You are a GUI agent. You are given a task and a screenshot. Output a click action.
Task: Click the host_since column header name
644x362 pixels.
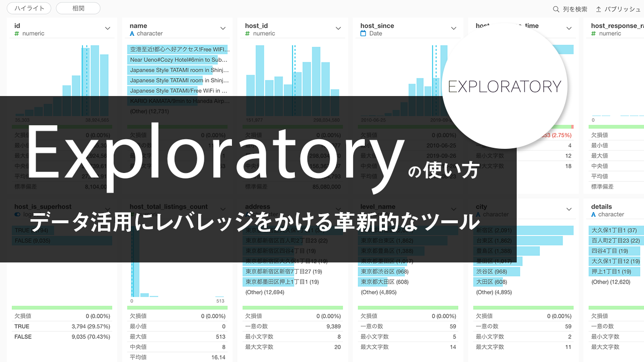(x=377, y=26)
